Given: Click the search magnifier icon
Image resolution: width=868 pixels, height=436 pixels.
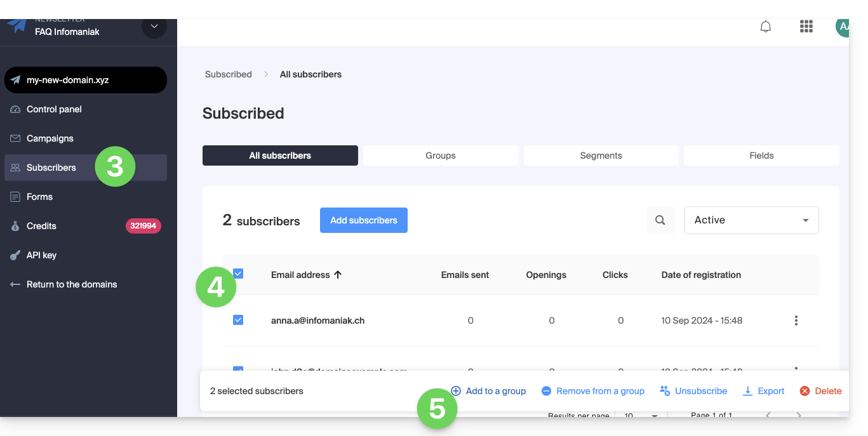Looking at the screenshot, I should [x=660, y=220].
